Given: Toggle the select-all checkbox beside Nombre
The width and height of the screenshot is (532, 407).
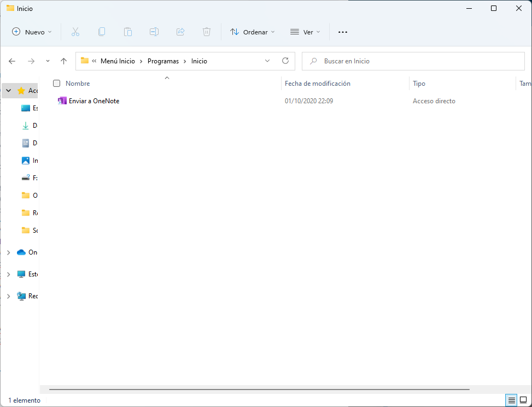Looking at the screenshot, I should 57,84.
